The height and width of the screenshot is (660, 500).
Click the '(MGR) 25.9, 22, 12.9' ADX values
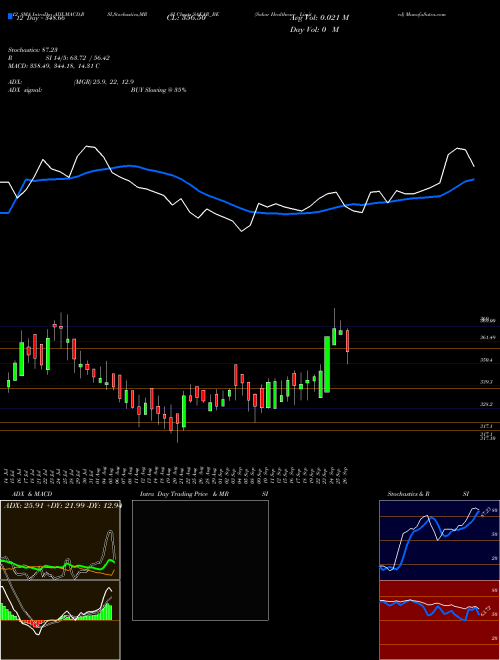tap(104, 82)
